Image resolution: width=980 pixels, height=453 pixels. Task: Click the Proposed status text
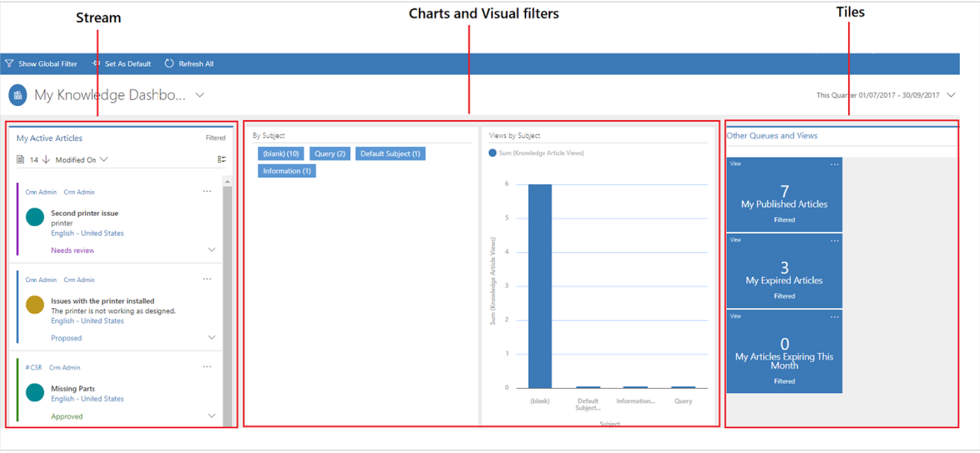tap(66, 338)
